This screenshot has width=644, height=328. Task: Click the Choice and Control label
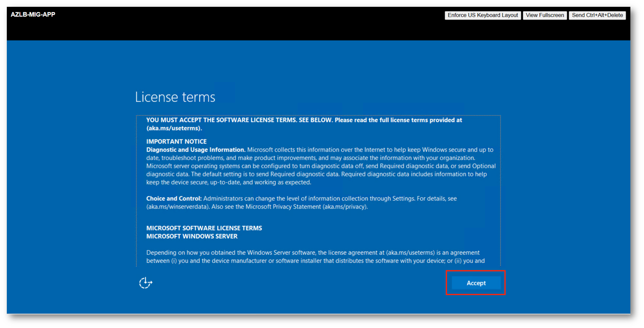174,198
